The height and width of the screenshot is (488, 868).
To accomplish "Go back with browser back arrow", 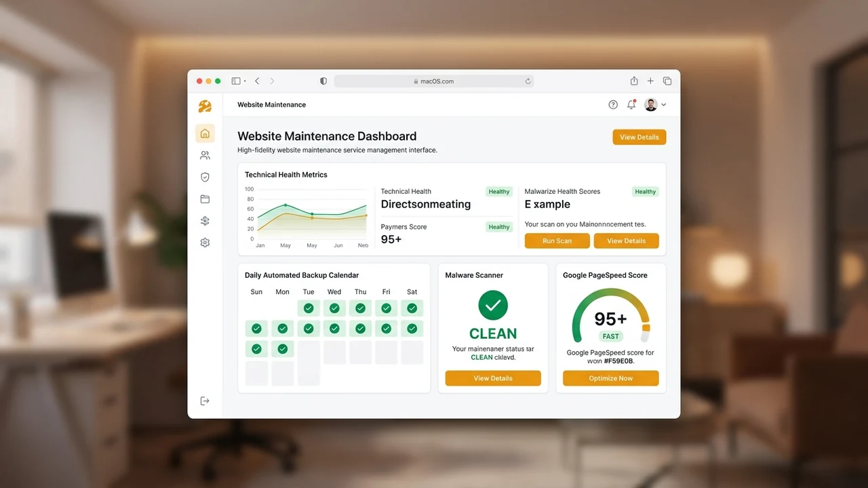I will (x=257, y=81).
